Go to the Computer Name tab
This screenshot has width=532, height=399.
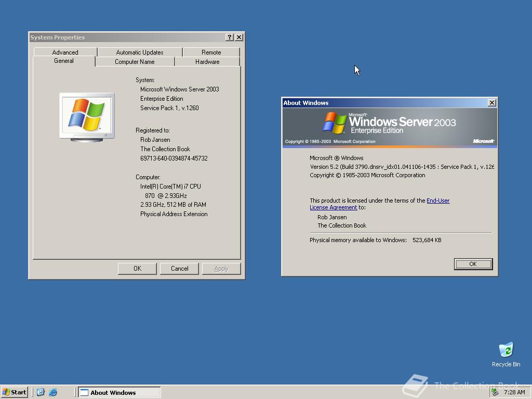(135, 62)
